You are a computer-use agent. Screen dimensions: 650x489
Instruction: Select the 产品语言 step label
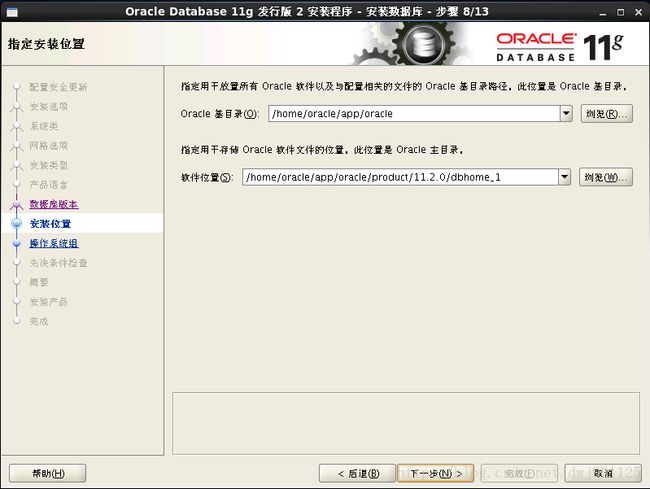(x=49, y=184)
